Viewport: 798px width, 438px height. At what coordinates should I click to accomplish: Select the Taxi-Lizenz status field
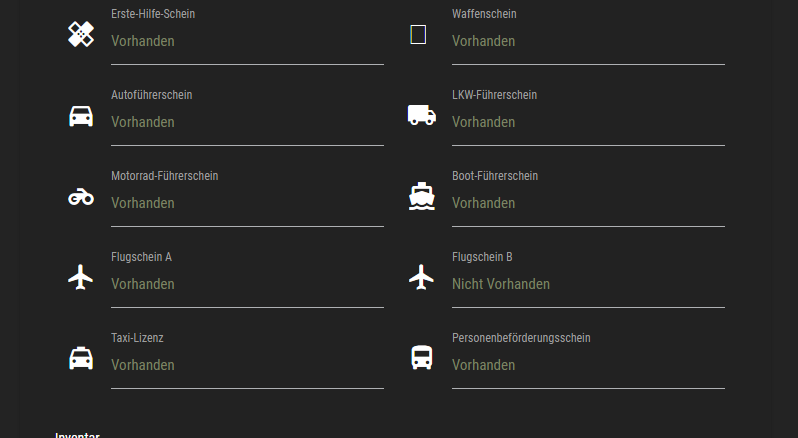(247, 366)
